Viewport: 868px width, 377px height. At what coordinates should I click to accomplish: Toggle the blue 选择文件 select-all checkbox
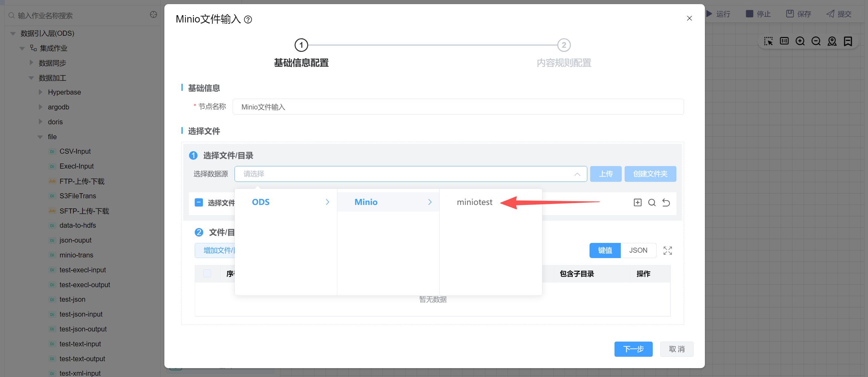click(x=199, y=202)
